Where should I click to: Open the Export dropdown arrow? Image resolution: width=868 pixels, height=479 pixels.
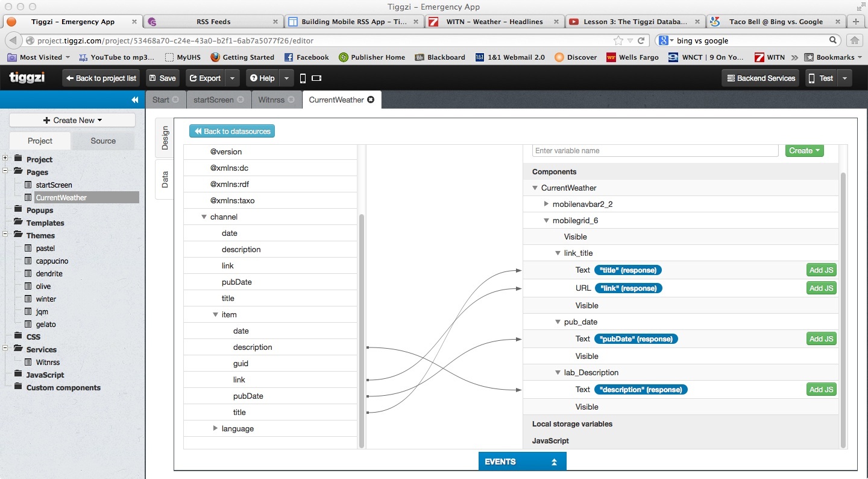pos(232,78)
